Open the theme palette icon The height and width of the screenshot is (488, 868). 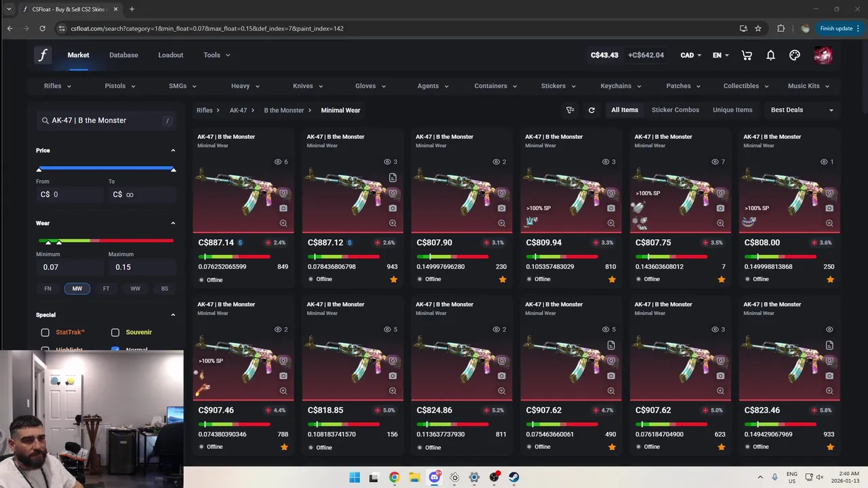795,55
